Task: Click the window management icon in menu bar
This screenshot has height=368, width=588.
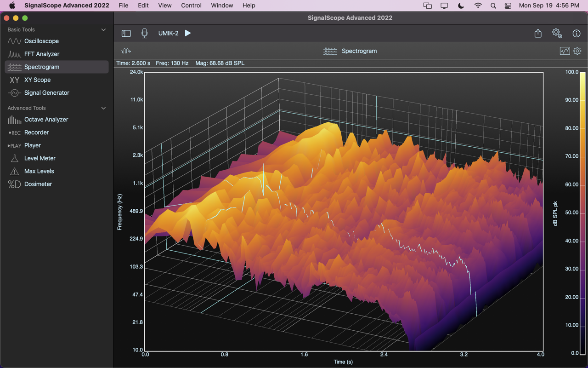Action: click(x=427, y=6)
